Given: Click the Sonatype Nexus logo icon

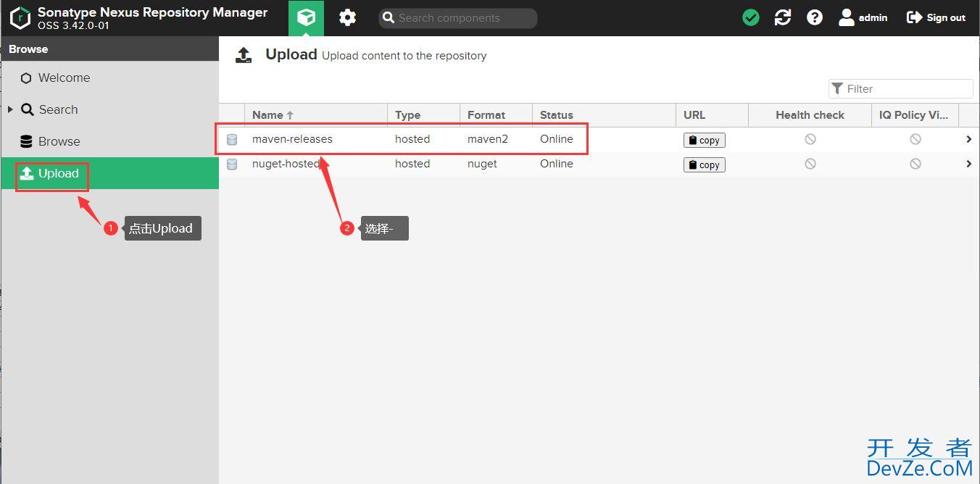Looking at the screenshot, I should click(20, 18).
